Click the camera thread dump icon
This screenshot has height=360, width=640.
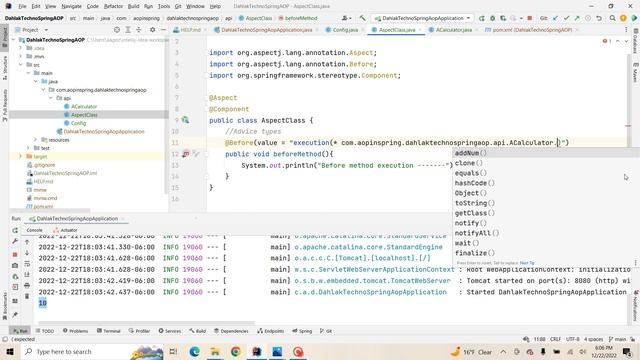tap(15, 265)
